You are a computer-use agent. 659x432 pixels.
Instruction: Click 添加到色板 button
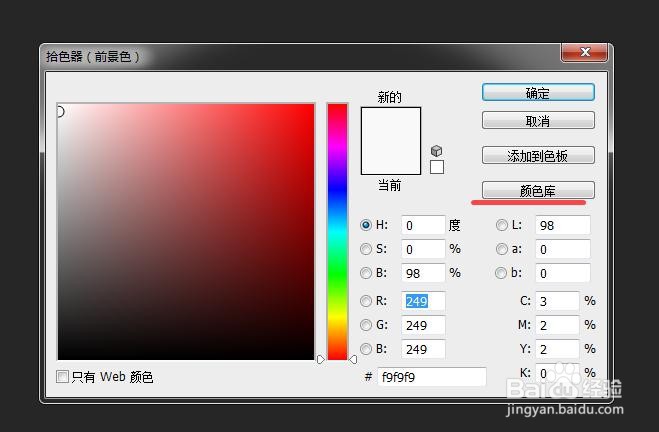pyautogui.click(x=538, y=155)
